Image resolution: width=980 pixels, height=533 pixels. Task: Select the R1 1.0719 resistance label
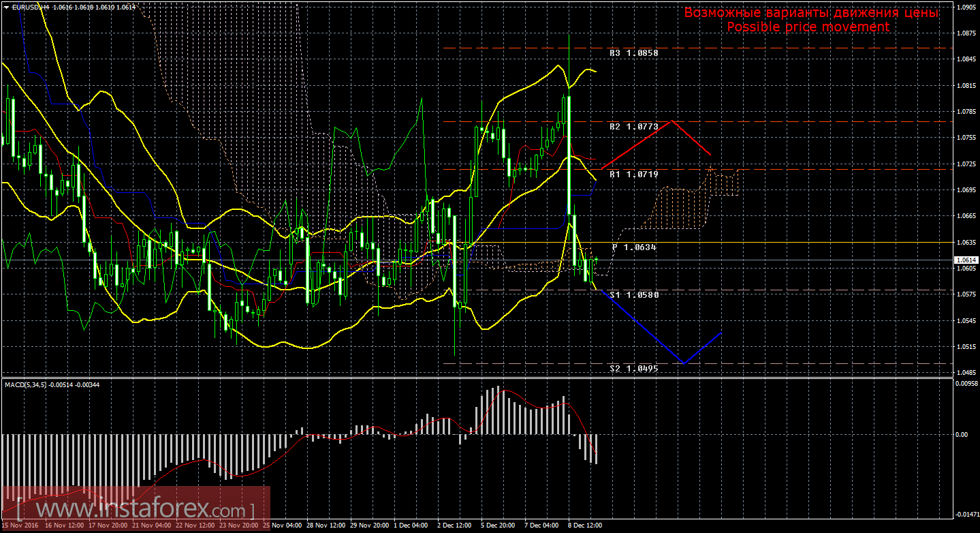click(633, 174)
